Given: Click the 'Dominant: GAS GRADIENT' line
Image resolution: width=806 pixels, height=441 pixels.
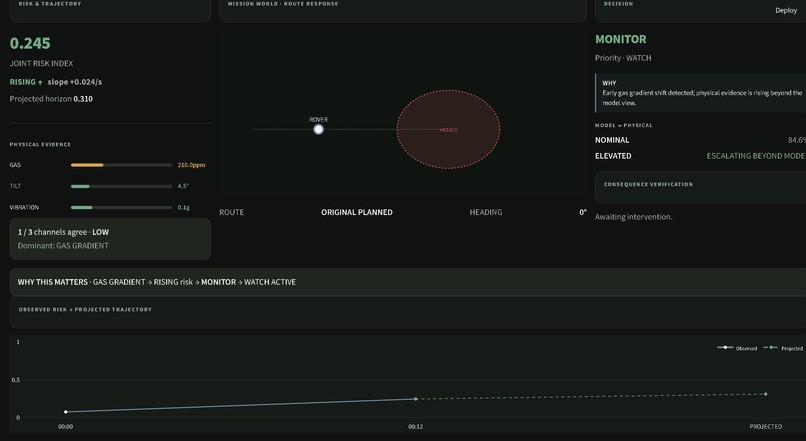Looking at the screenshot, I should [63, 246].
